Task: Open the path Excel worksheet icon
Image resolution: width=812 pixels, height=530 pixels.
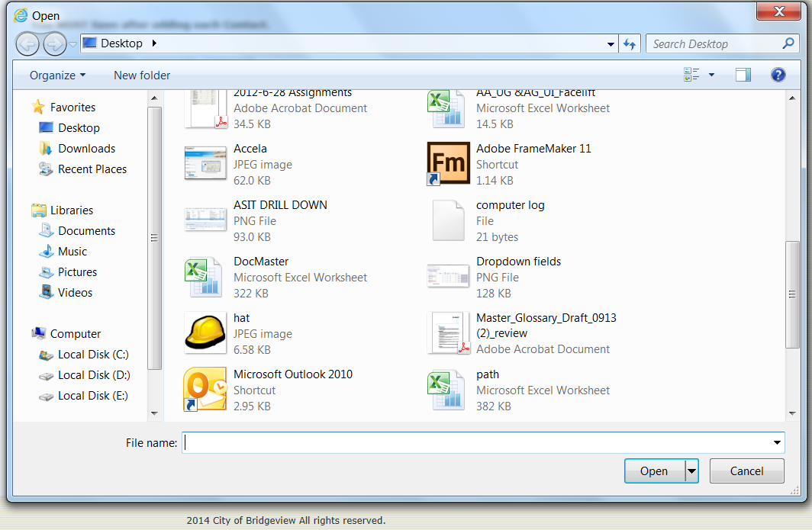Action: click(448, 390)
